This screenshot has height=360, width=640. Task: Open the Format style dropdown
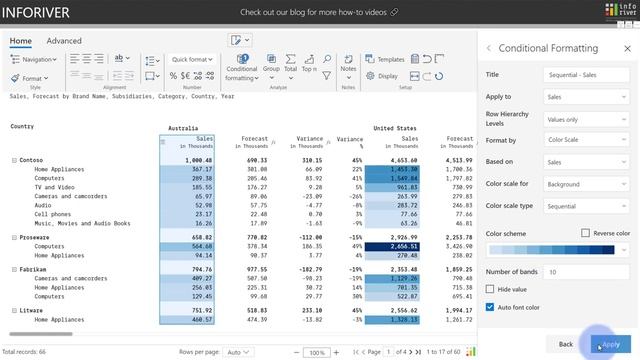tap(29, 78)
